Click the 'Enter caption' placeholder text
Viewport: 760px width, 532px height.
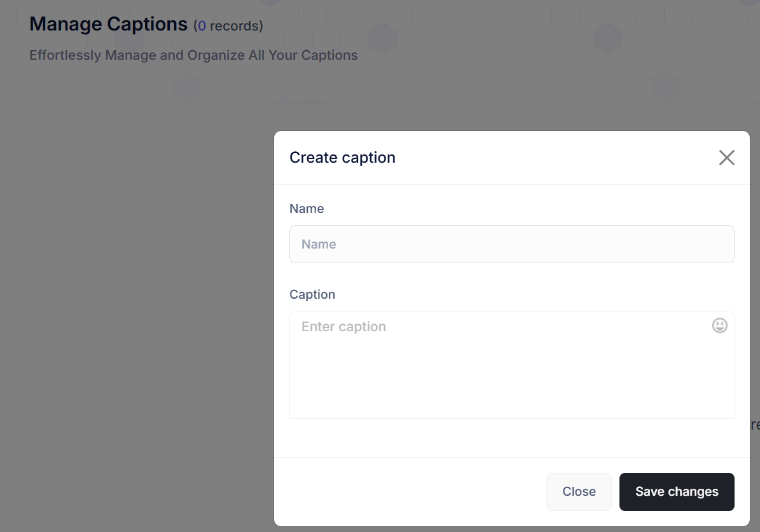[343, 327]
